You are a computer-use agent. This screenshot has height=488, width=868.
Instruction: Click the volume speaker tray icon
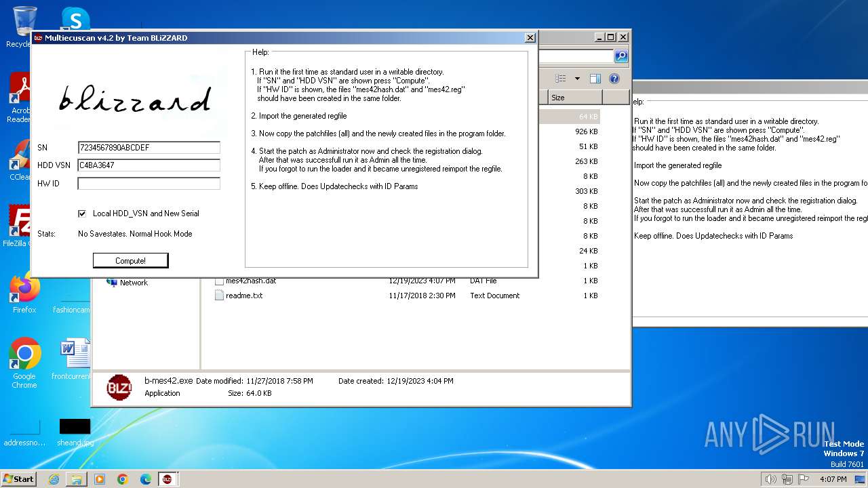[x=770, y=479]
